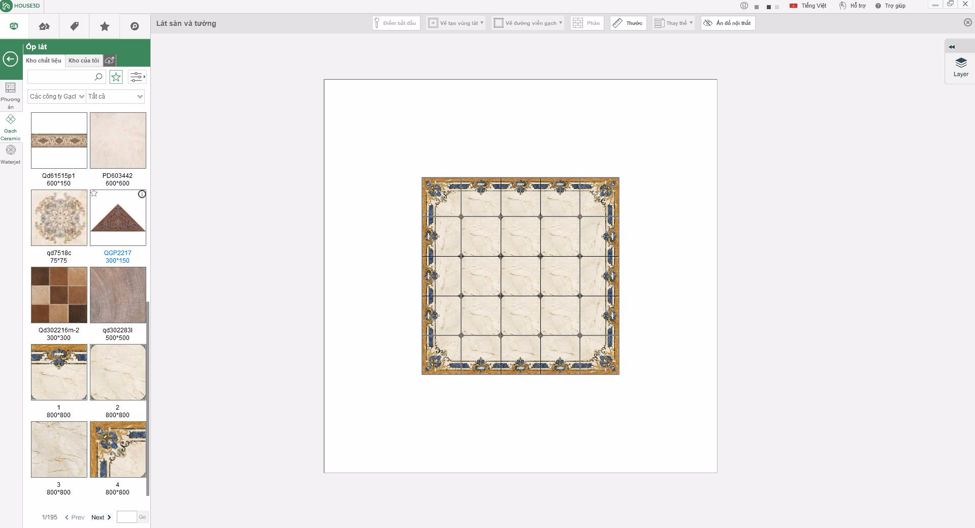Click the HOUSE3D logo
The height and width of the screenshot is (528, 975).
(x=21, y=6)
